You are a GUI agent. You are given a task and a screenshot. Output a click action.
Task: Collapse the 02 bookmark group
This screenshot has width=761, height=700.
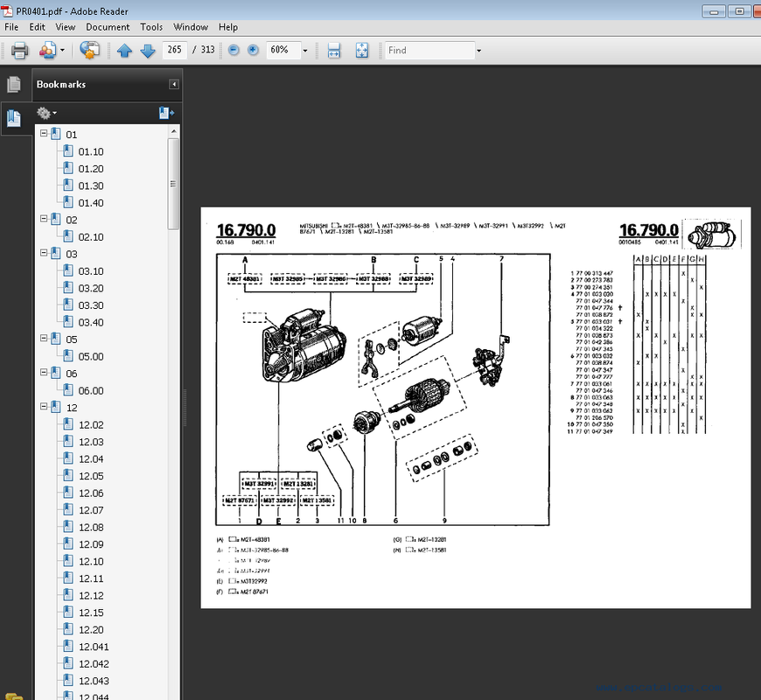(x=44, y=219)
